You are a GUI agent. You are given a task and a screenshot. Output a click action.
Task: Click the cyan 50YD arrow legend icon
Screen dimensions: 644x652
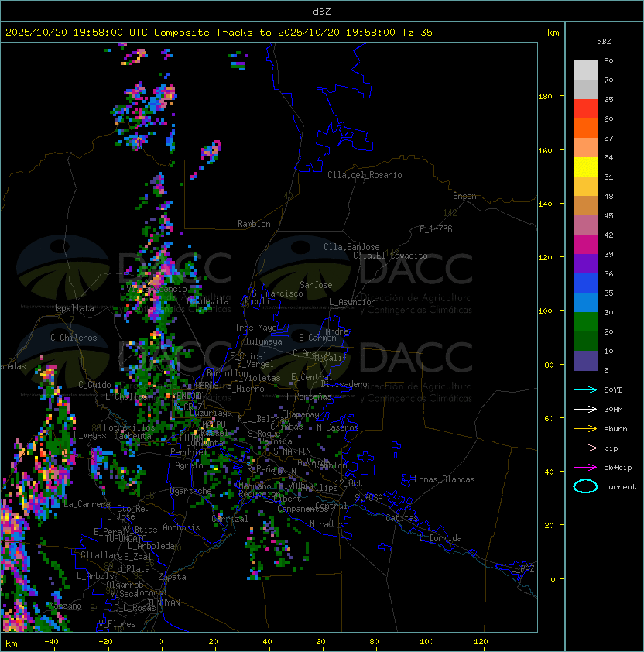(585, 390)
